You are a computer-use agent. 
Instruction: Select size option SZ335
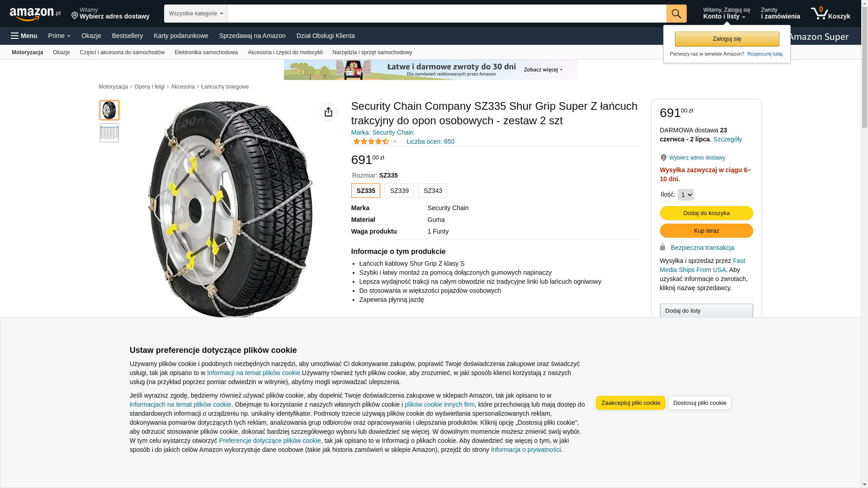point(365,191)
